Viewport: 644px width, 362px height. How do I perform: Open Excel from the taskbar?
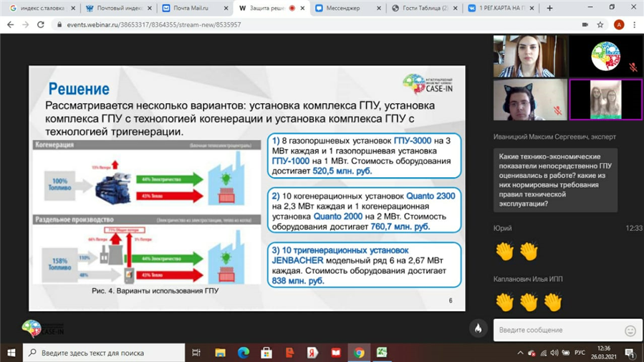(382, 353)
